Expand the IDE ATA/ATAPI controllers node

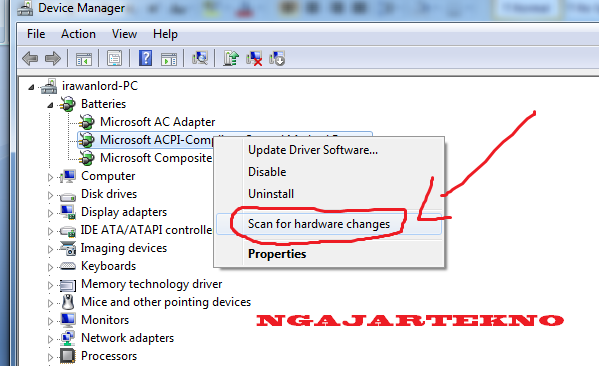(x=50, y=231)
